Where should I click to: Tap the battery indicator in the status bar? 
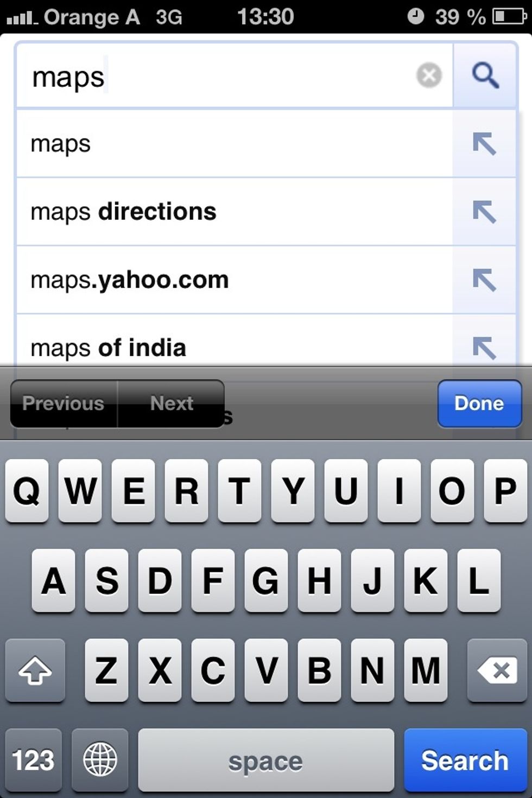(509, 16)
